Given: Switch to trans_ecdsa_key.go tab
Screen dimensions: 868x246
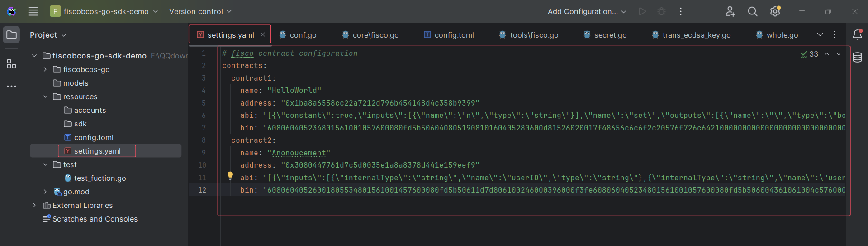Looking at the screenshot, I should click(691, 35).
